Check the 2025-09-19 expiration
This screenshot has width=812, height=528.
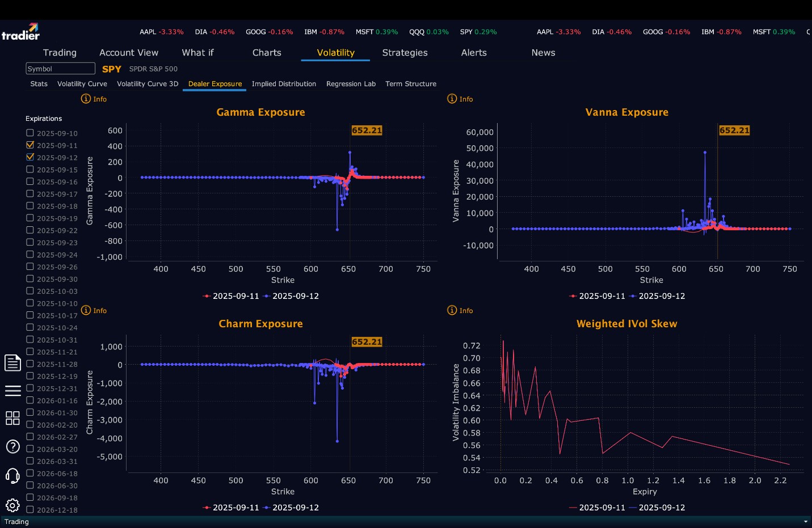[30, 218]
